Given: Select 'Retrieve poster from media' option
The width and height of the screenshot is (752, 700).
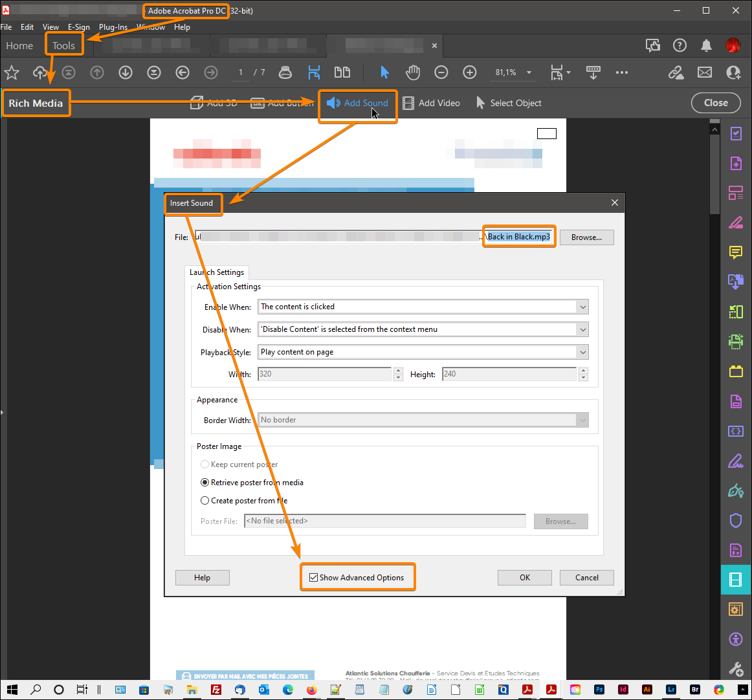Looking at the screenshot, I should [205, 482].
